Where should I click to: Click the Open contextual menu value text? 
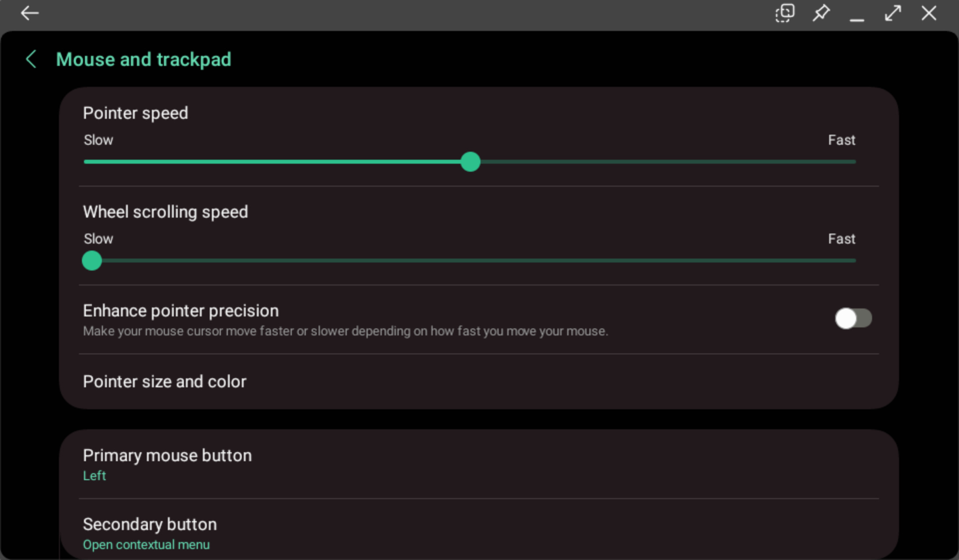click(146, 545)
